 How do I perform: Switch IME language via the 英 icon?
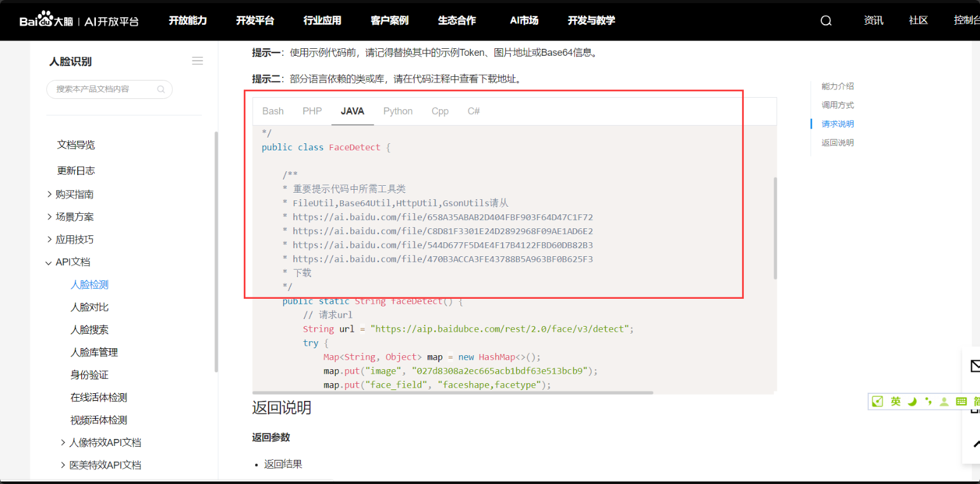[895, 402]
